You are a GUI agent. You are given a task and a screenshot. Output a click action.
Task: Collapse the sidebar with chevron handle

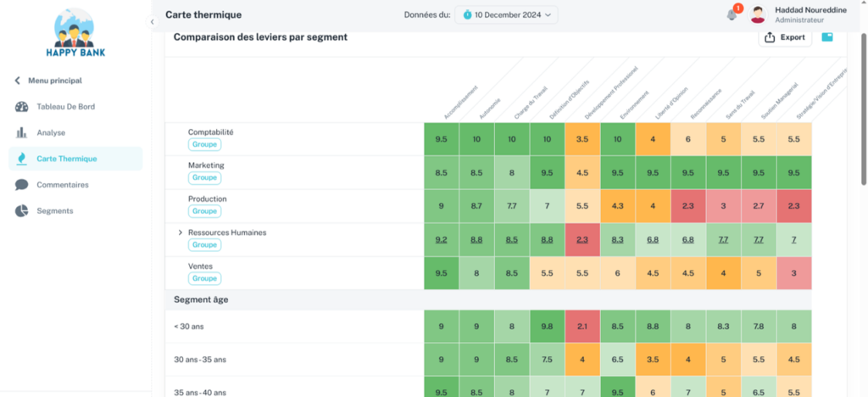tap(152, 22)
